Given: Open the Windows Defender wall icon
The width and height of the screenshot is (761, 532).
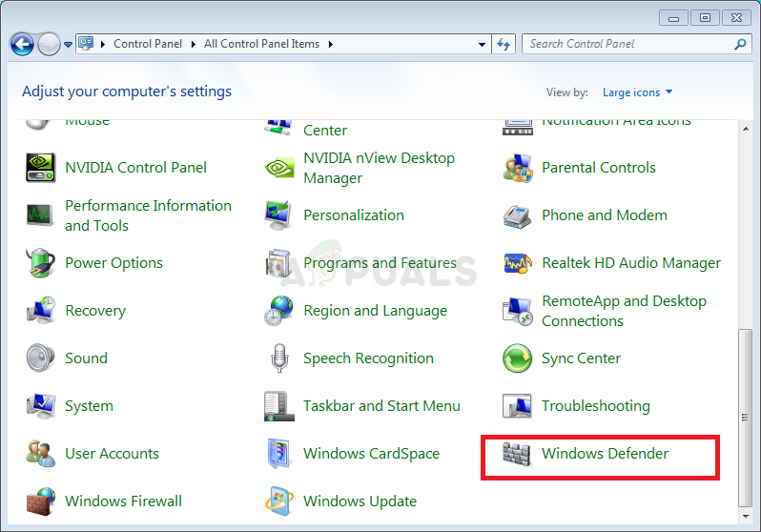Looking at the screenshot, I should click(517, 454).
